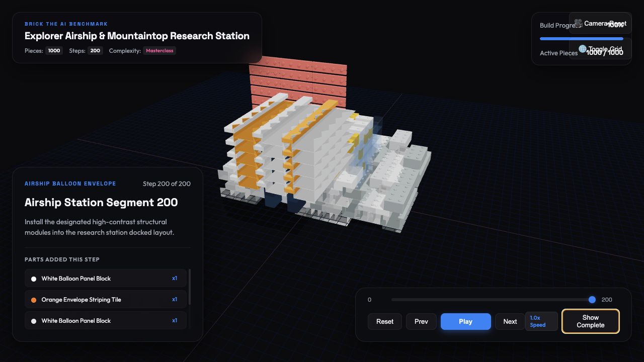The height and width of the screenshot is (362, 644).
Task: Go to previous step with Prev
Action: click(421, 321)
